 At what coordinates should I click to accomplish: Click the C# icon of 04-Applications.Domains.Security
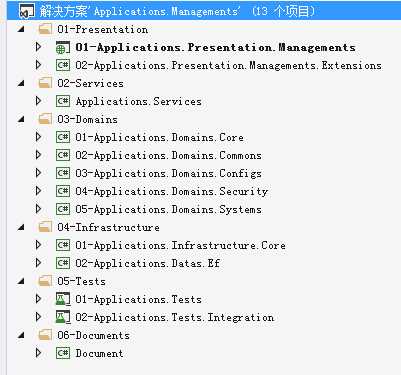point(63,191)
